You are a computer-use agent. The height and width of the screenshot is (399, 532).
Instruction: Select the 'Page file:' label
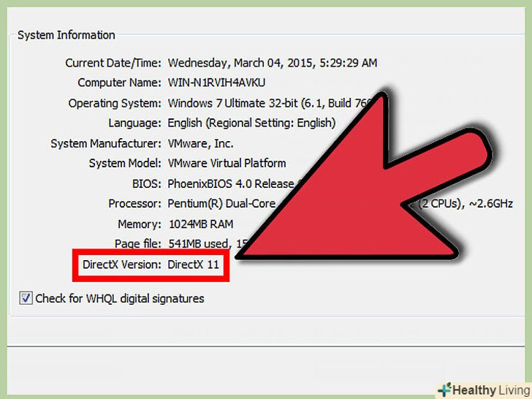[x=137, y=243]
